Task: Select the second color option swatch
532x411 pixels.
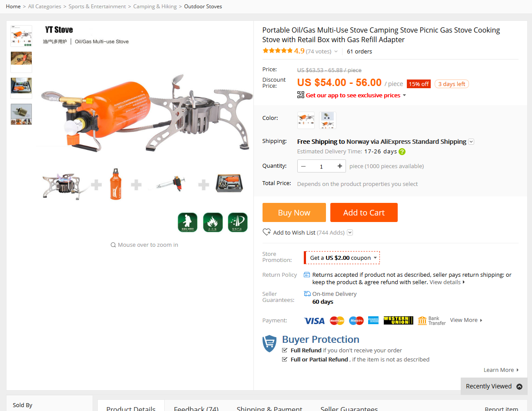Action: (x=328, y=120)
